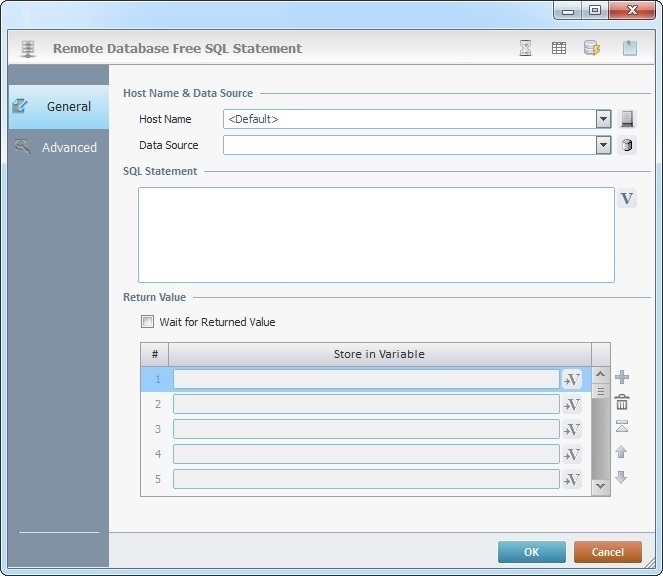The height and width of the screenshot is (576, 663).
Task: Click the insert variable button in row 1
Action: pos(572,379)
